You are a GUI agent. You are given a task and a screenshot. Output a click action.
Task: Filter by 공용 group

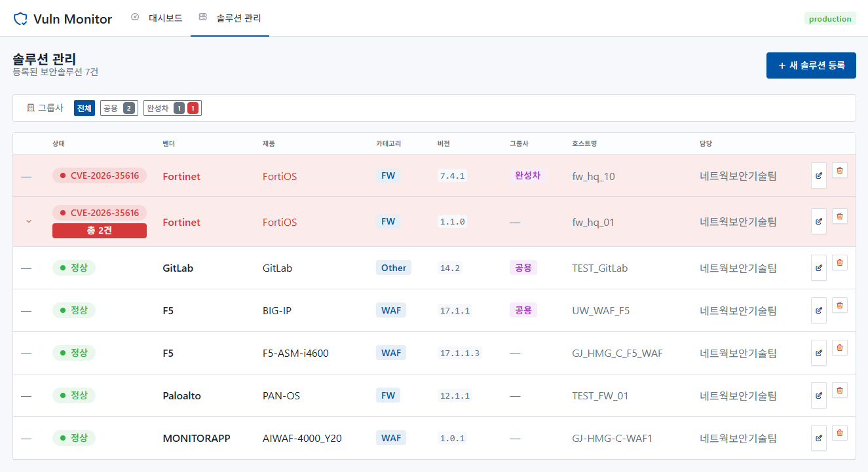click(119, 108)
